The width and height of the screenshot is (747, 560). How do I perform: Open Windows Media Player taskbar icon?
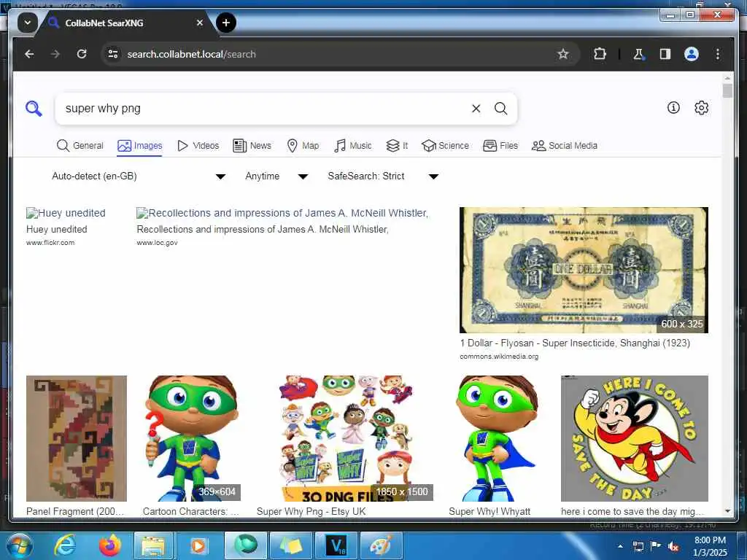pos(198,545)
